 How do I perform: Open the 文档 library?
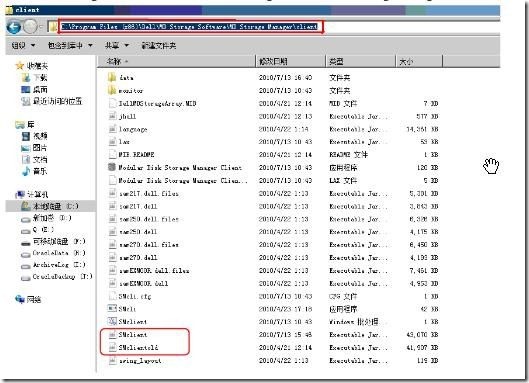35,160
